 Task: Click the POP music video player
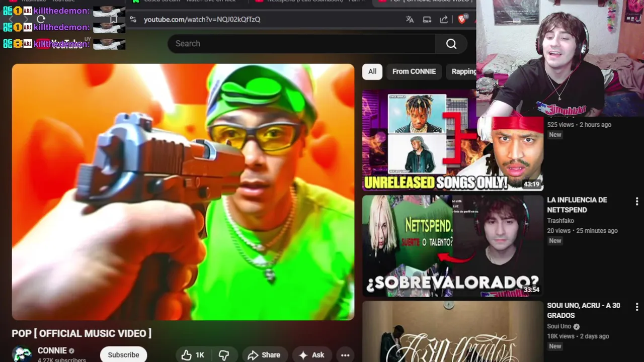183,192
